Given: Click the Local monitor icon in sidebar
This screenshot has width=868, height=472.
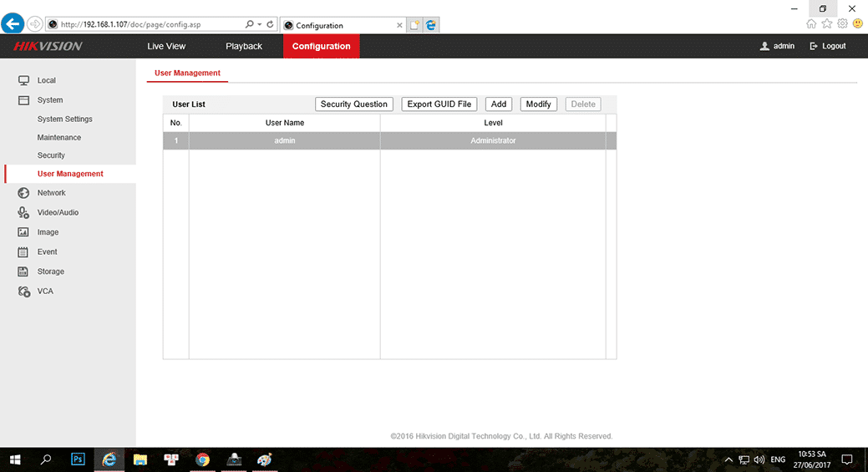Looking at the screenshot, I should coord(23,80).
